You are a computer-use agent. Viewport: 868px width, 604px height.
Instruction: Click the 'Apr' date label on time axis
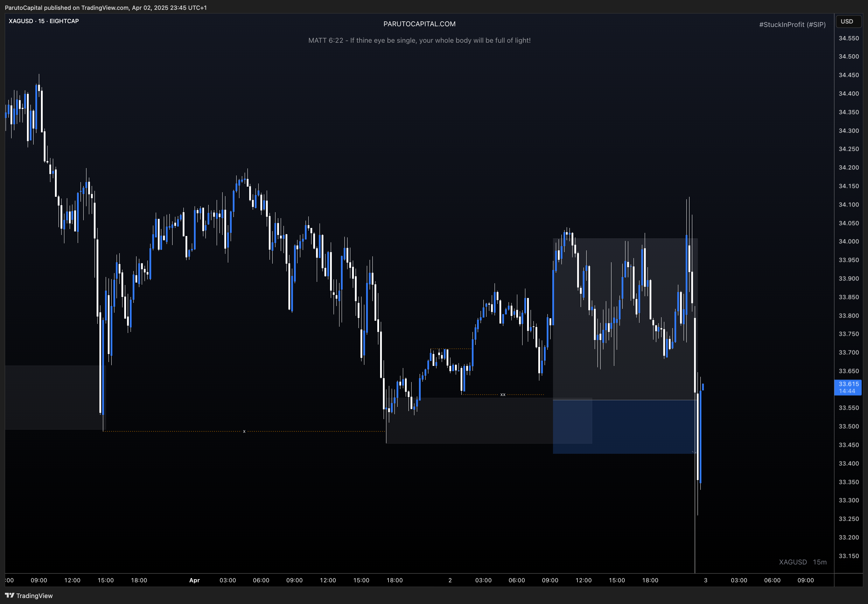(194, 580)
